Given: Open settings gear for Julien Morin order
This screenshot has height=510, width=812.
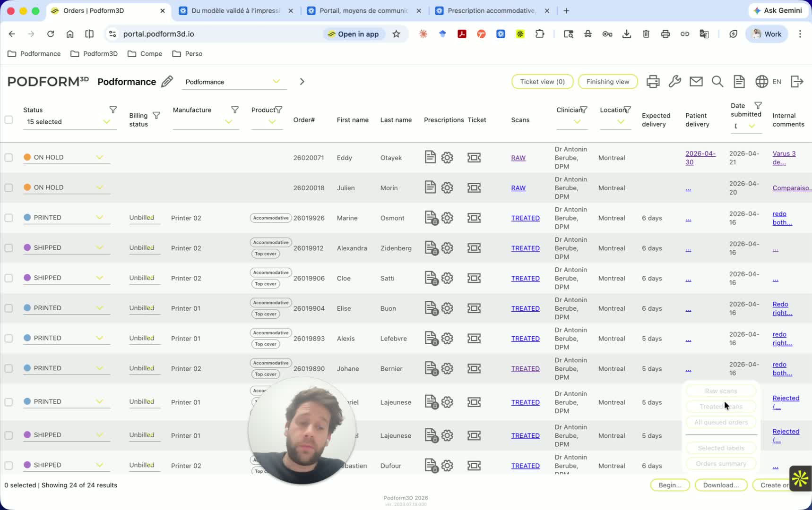Looking at the screenshot, I should [447, 188].
